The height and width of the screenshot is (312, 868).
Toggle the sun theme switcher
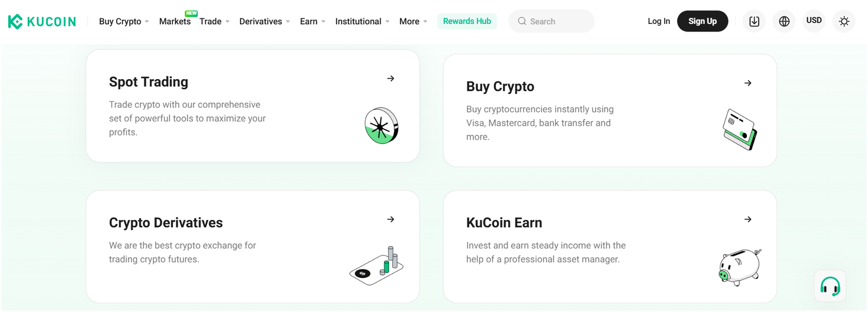[844, 21]
